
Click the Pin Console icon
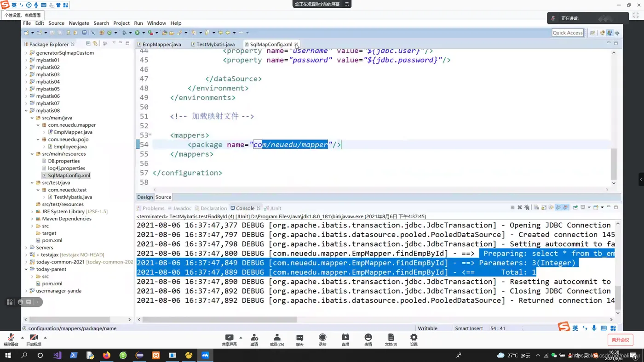click(575, 208)
